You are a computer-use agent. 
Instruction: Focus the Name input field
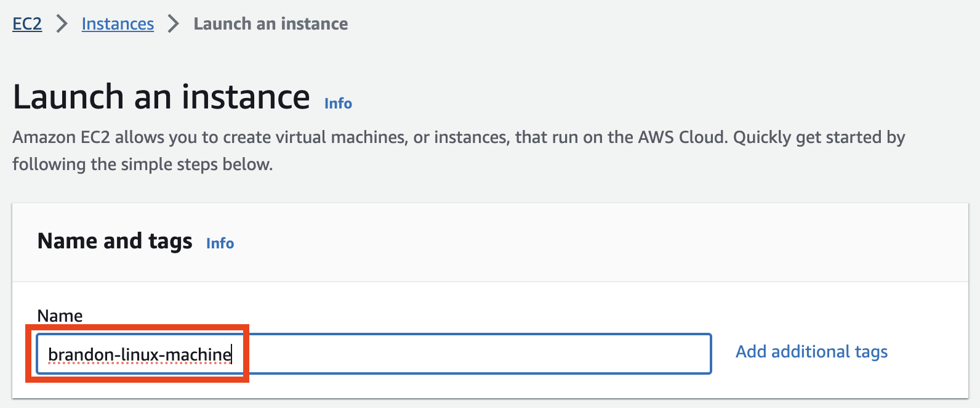coord(374,354)
